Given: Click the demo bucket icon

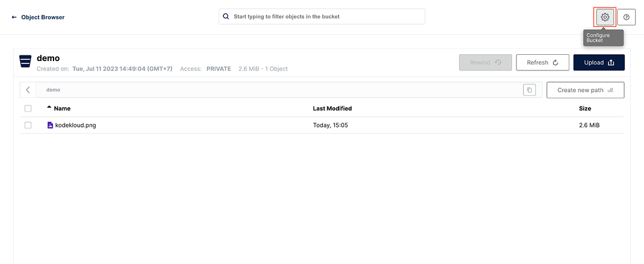Looking at the screenshot, I should [x=26, y=61].
